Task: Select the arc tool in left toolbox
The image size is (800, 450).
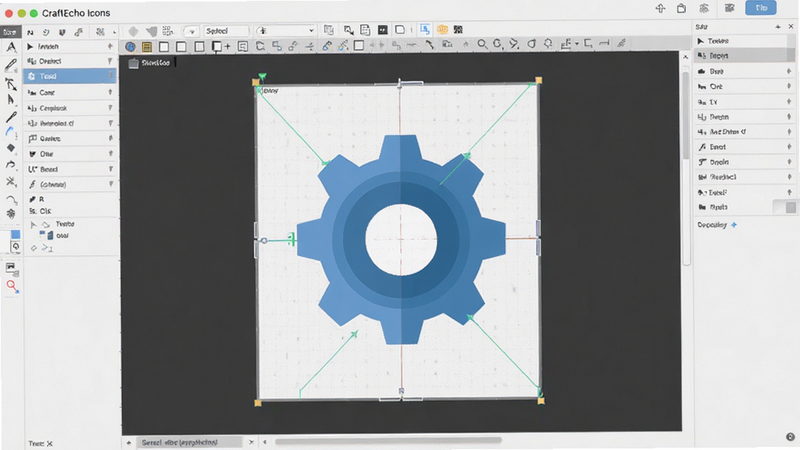Action: 11,199
